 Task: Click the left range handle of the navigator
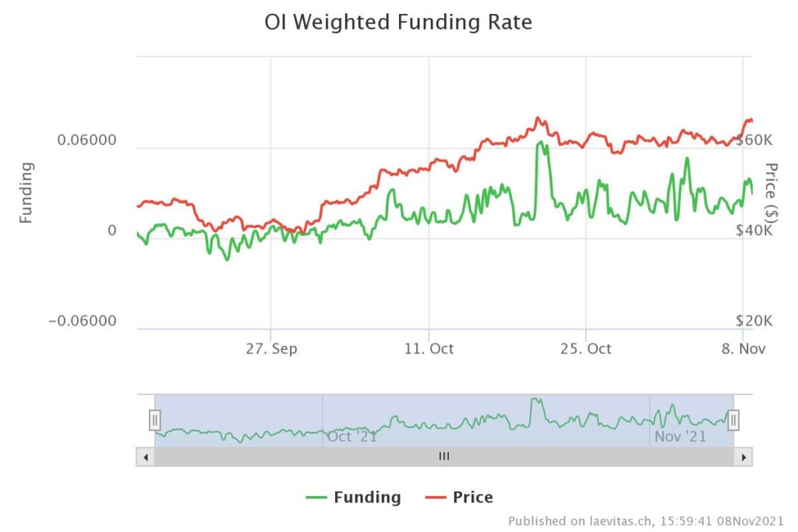pyautogui.click(x=154, y=421)
